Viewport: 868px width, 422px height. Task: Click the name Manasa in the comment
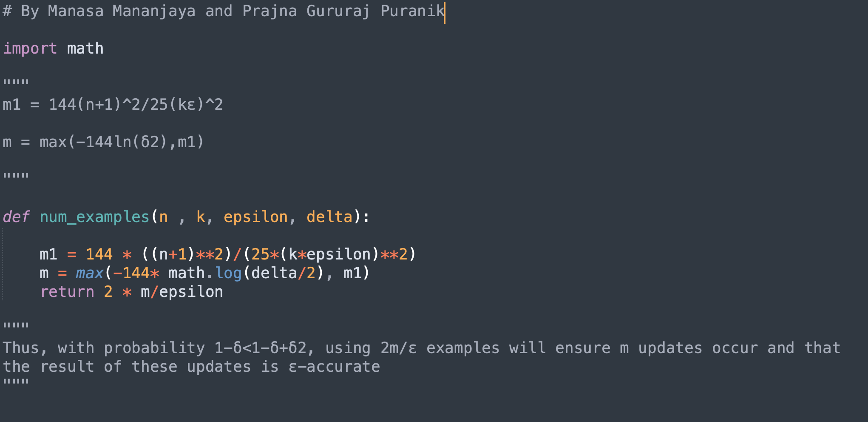pos(76,11)
